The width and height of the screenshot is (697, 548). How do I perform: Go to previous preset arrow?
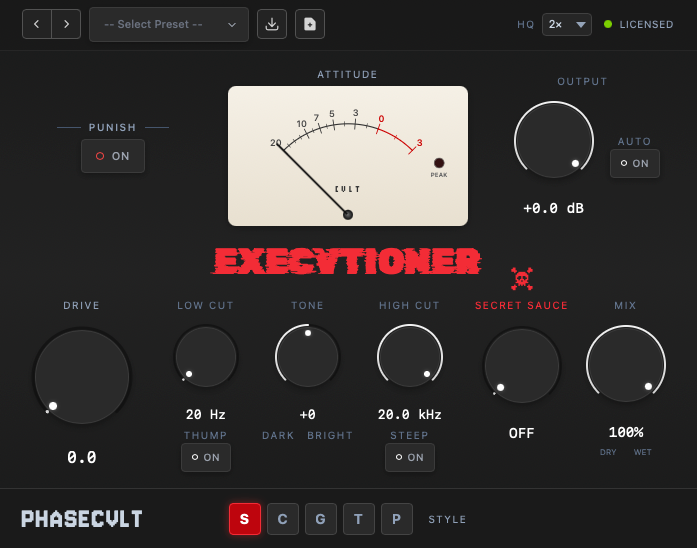(x=37, y=24)
